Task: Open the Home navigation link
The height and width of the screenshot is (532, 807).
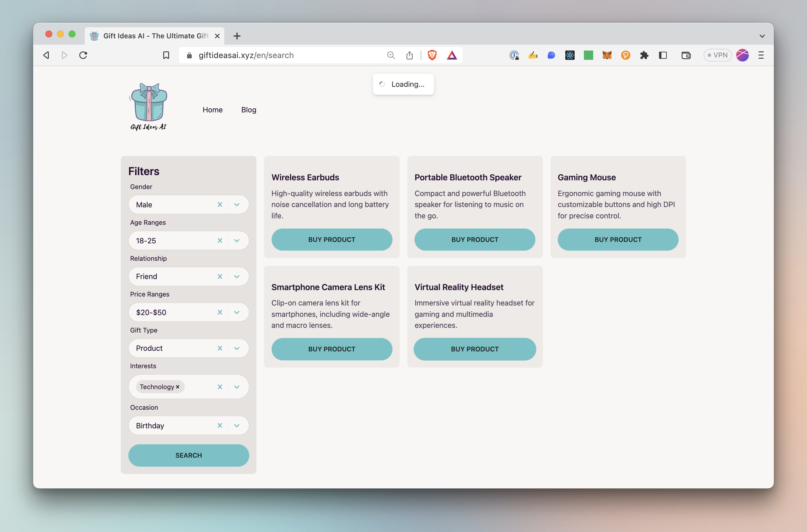Action: pos(212,109)
